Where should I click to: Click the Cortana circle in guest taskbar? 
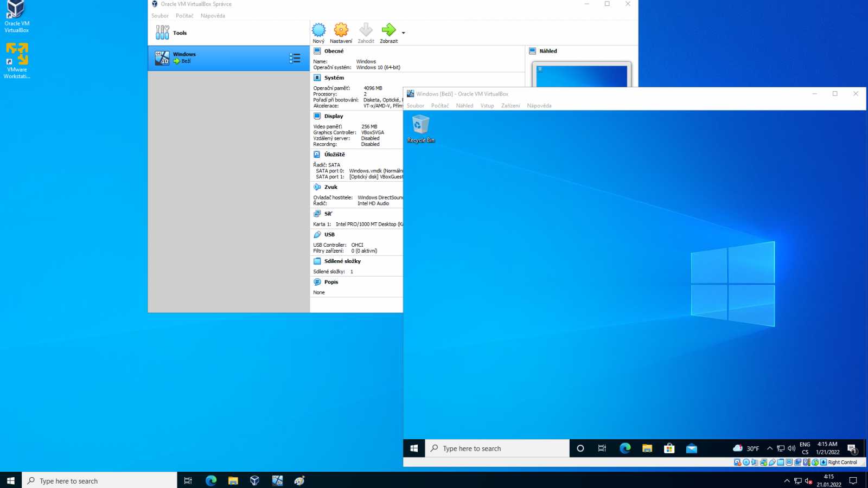coord(580,448)
